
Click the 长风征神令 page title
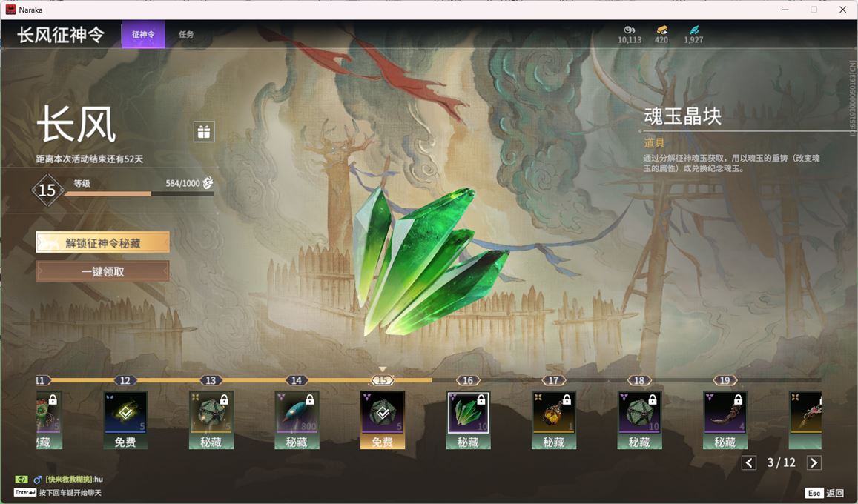(x=61, y=34)
